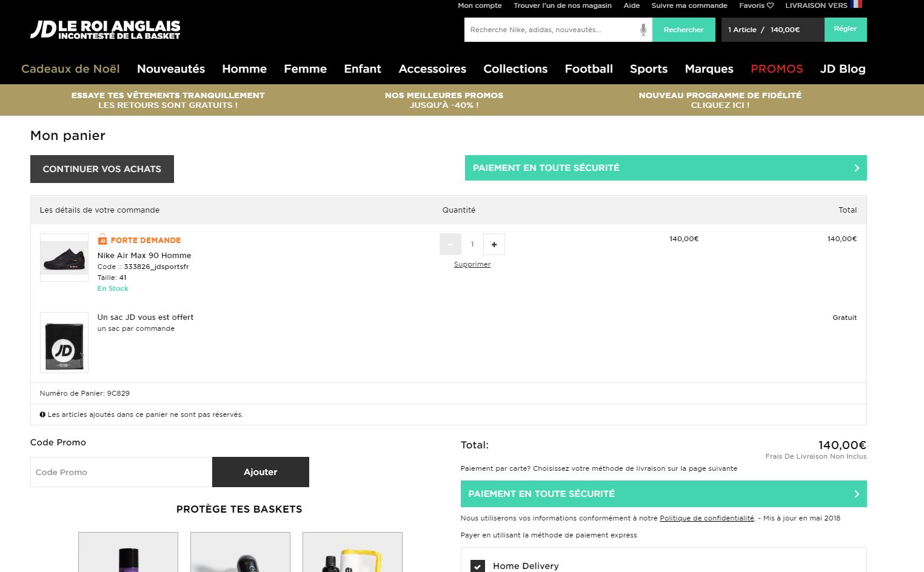
Task: Click the French flag delivery icon
Action: (x=856, y=4)
